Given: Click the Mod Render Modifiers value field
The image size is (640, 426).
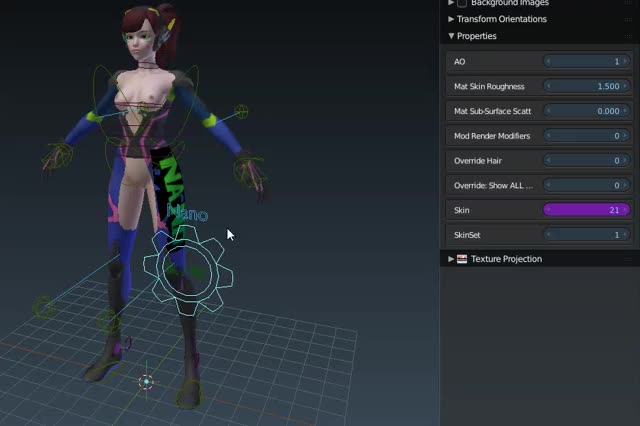Looking at the screenshot, I should point(587,136).
